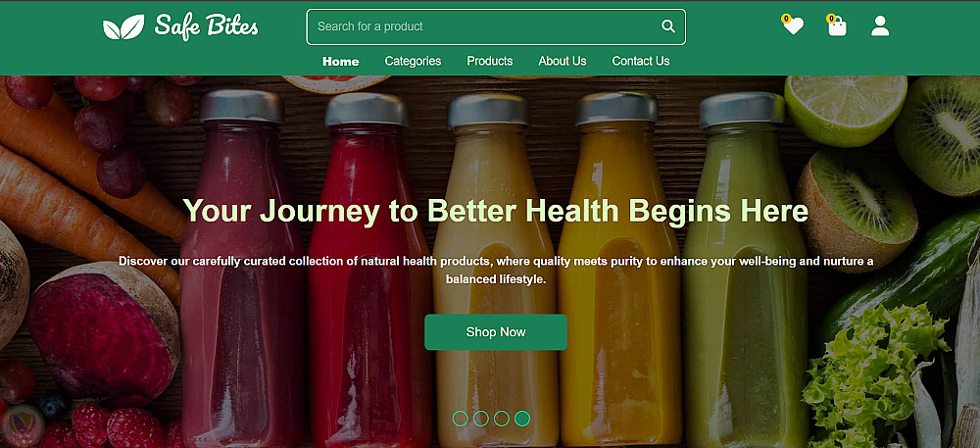The width and height of the screenshot is (980, 448).
Task: Focus the Search for a product field
Action: (x=496, y=26)
